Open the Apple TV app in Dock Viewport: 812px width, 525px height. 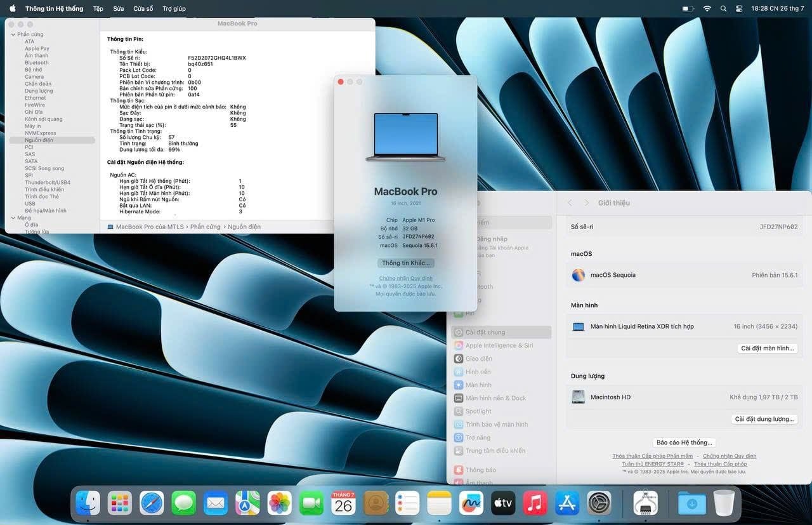tap(503, 503)
